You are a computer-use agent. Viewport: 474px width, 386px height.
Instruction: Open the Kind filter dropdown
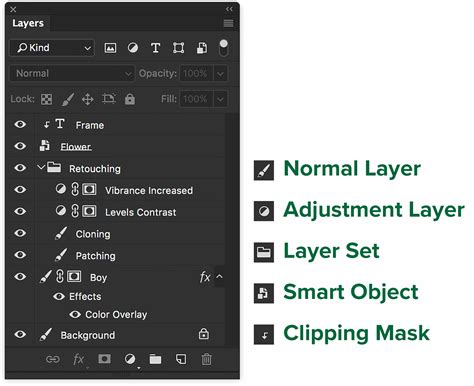point(53,48)
